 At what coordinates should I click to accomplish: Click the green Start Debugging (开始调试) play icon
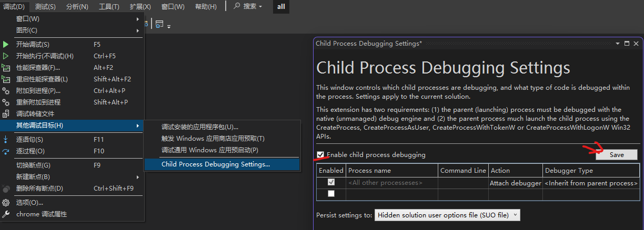6,45
